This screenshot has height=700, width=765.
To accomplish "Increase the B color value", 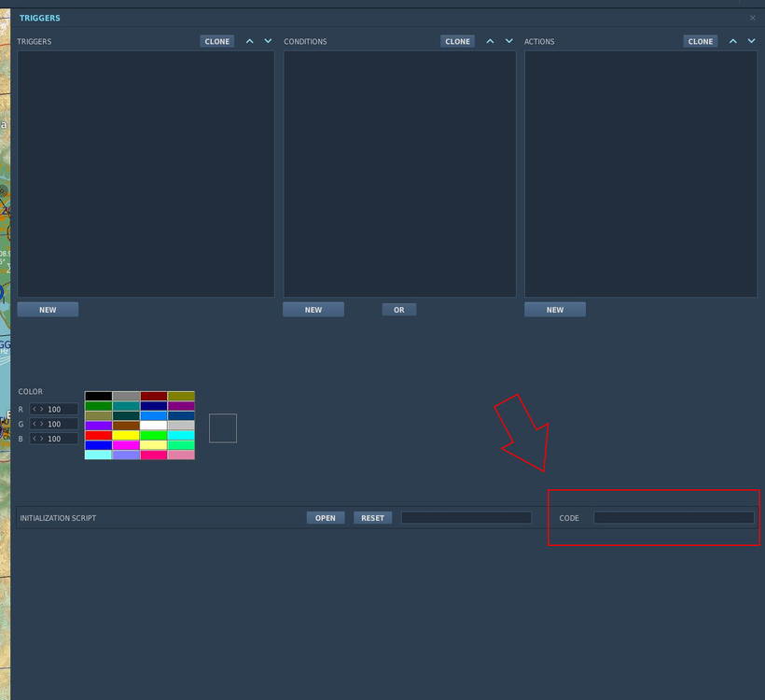I will (41, 439).
